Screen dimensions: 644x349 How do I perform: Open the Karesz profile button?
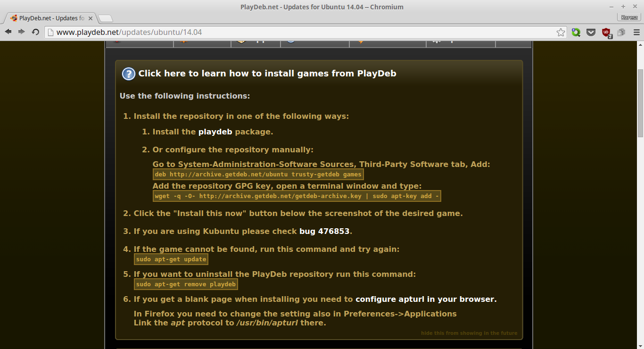click(629, 17)
